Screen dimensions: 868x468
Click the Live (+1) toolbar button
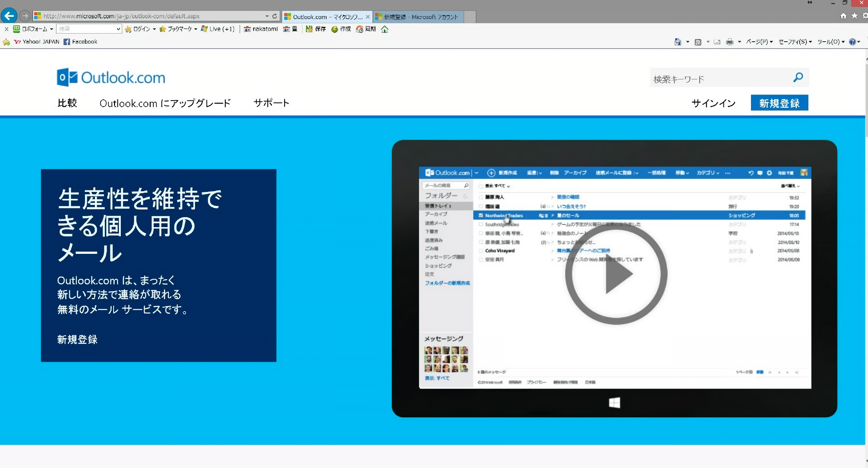(218, 29)
